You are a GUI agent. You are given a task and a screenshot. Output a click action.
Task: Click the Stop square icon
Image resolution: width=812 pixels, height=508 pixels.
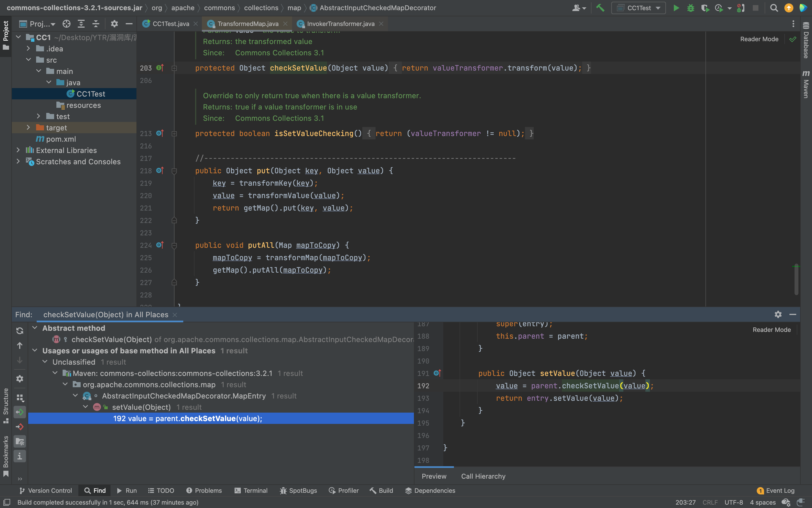755,8
